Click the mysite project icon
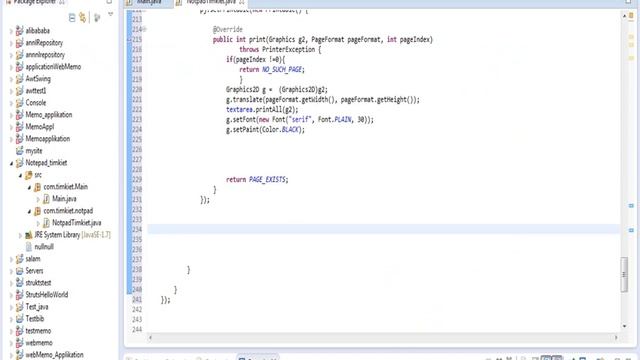 [19, 151]
